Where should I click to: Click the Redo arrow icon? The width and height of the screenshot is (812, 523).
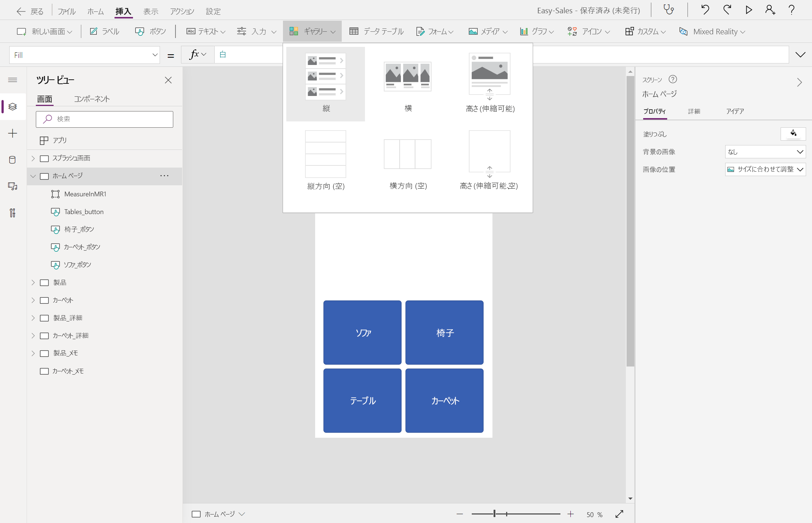click(x=727, y=10)
